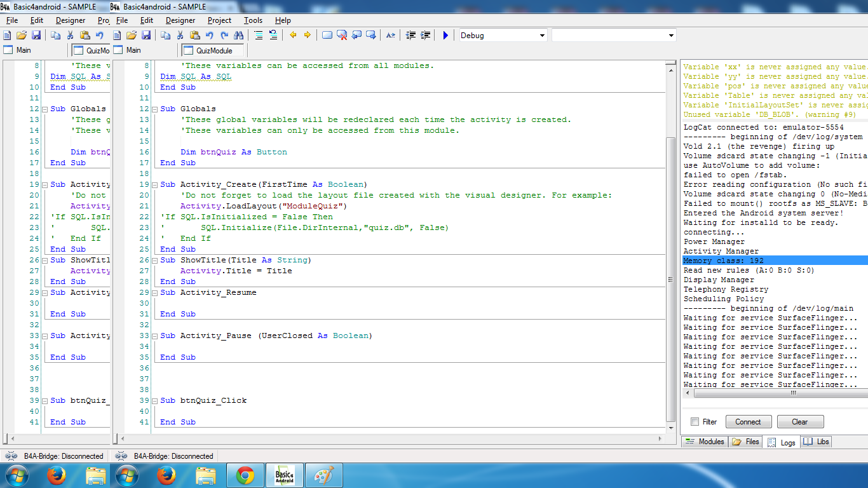Enable the Filter checkbox in Logs panel
This screenshot has height=488, width=868.
(x=695, y=422)
